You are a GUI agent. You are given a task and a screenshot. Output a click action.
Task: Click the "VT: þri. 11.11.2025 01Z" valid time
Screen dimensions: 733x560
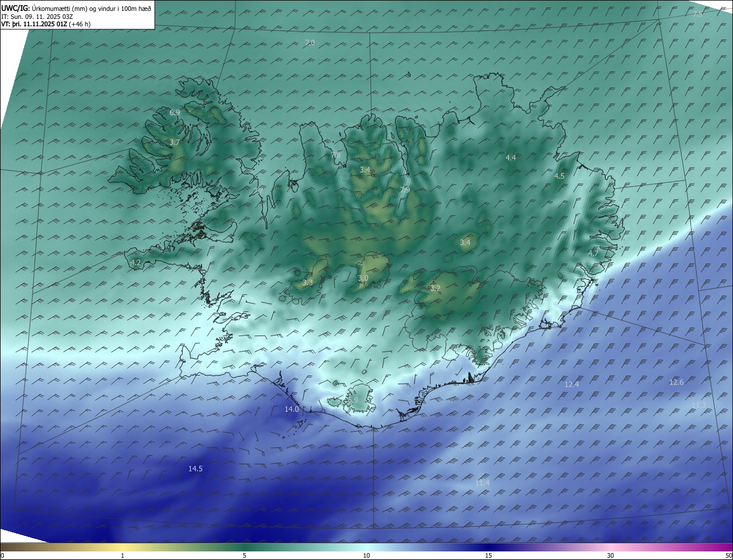34,24
